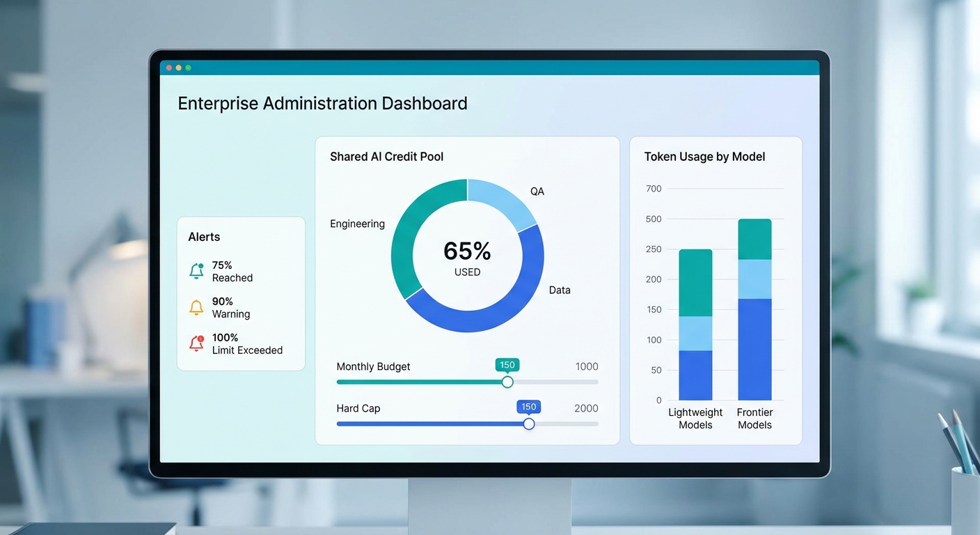Click the 500 y-axis tick label
Screen dimensions: 980x535
654,219
